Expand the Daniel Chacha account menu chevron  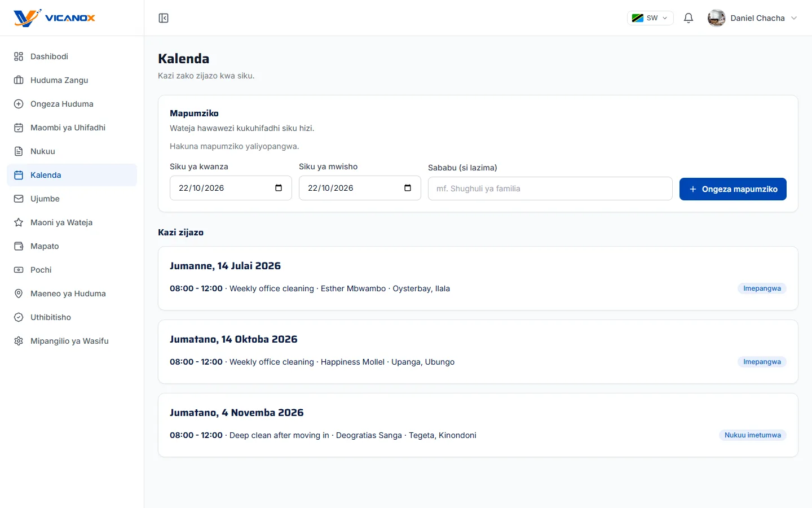pyautogui.click(x=794, y=18)
